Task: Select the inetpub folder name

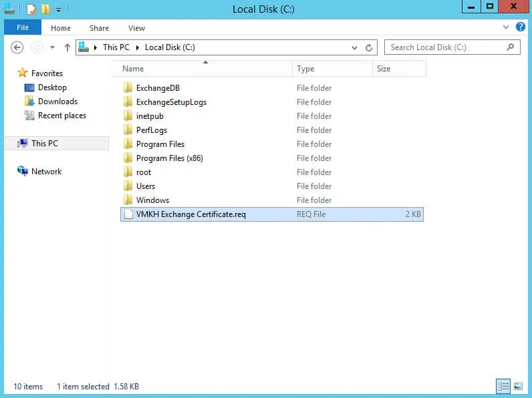Action: 150,116
